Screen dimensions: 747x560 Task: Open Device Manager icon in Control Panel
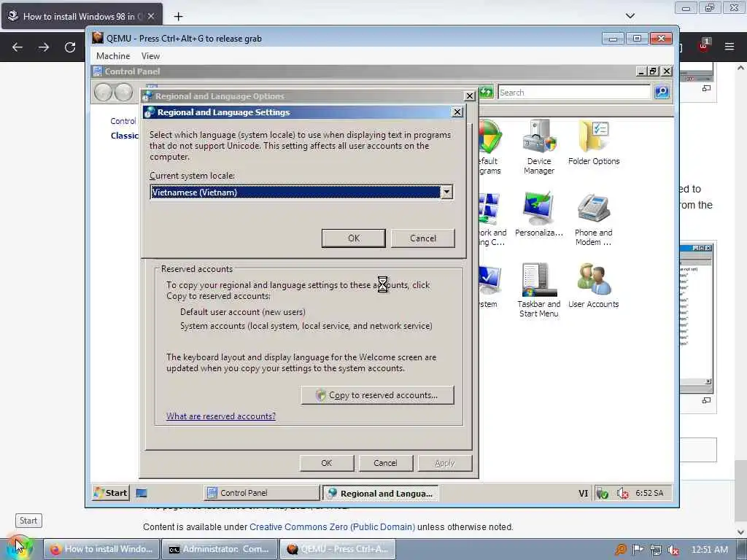[x=539, y=147]
